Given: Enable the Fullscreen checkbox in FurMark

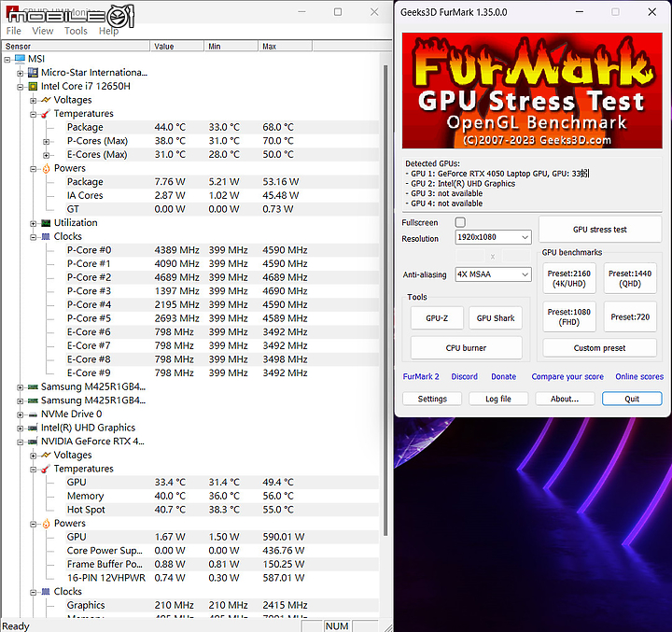Looking at the screenshot, I should coord(460,222).
